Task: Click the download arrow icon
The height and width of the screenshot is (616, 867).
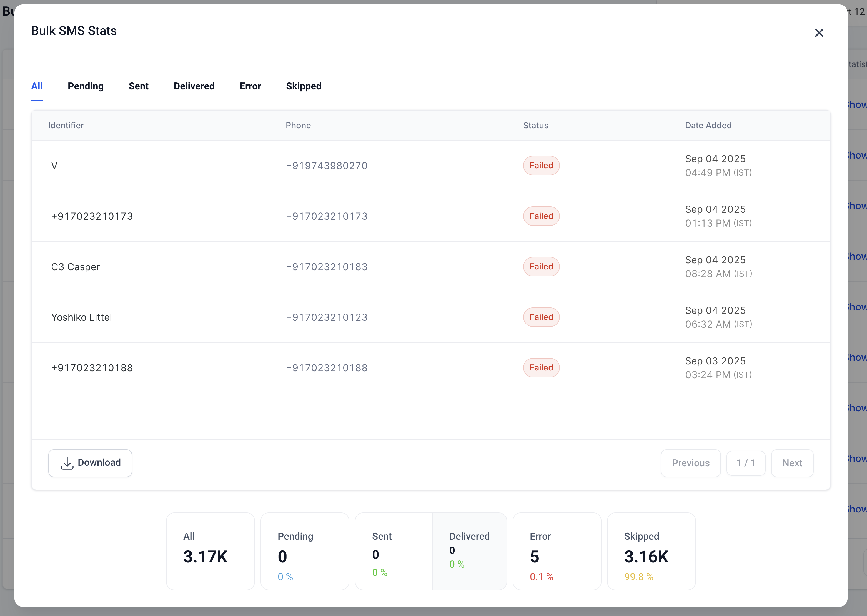Action: coord(67,463)
